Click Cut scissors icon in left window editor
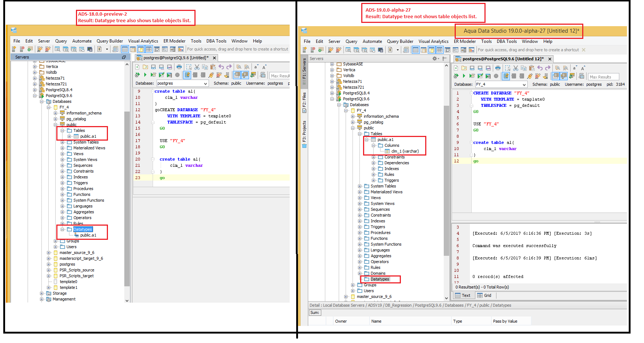The image size is (644, 343). (197, 67)
